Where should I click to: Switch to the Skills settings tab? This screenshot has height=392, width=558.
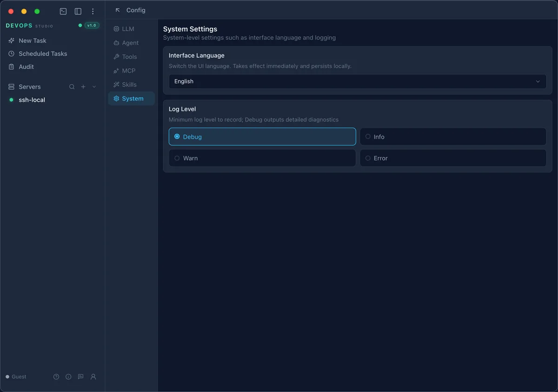[x=131, y=85]
